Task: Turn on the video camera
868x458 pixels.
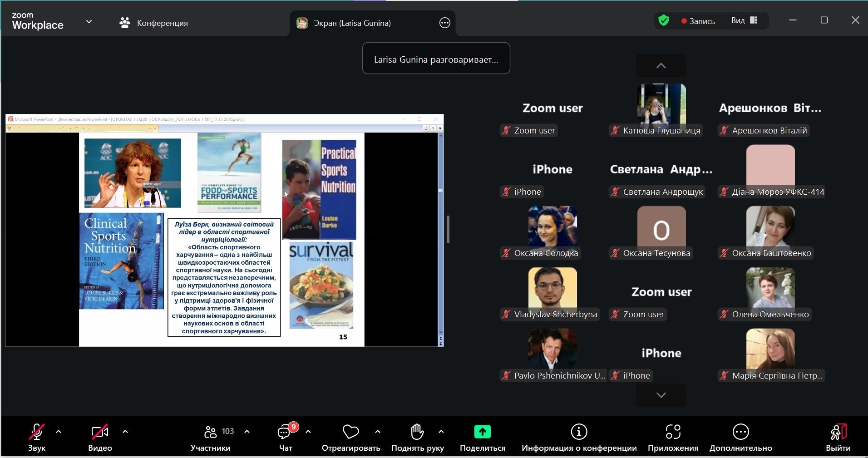Action: click(100, 432)
